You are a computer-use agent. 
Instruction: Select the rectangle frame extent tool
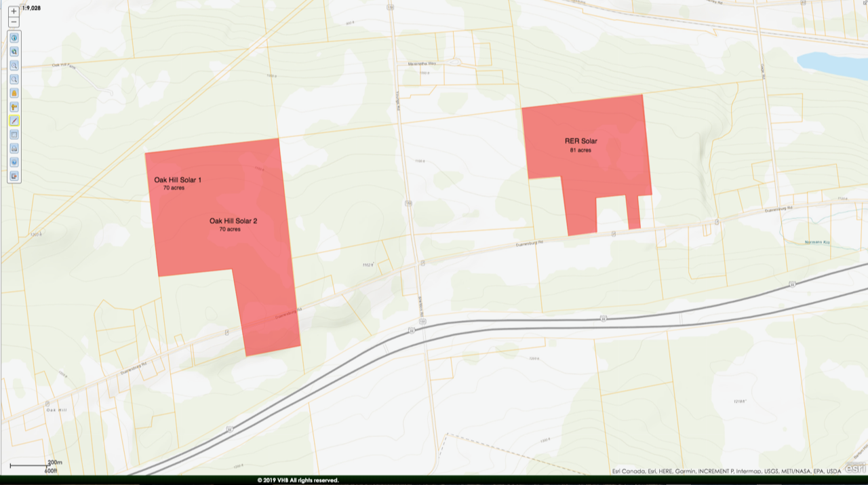(x=14, y=134)
